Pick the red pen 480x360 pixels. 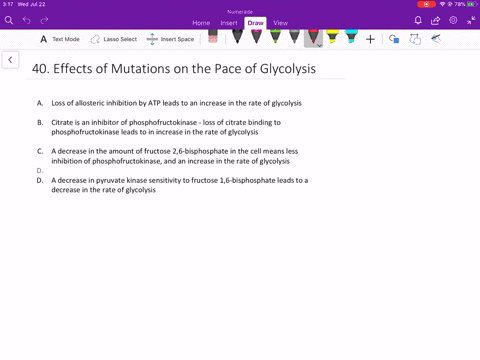pos(312,37)
